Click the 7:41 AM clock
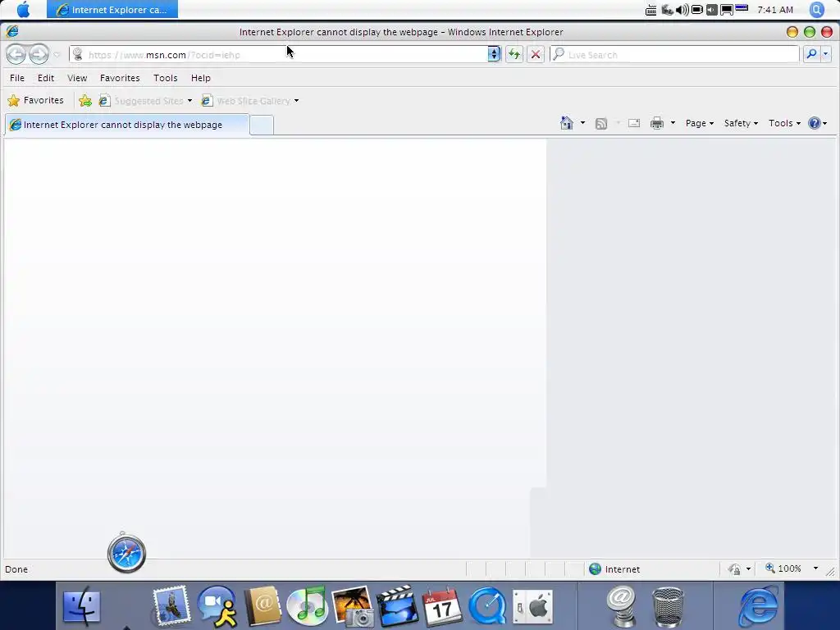 tap(775, 10)
